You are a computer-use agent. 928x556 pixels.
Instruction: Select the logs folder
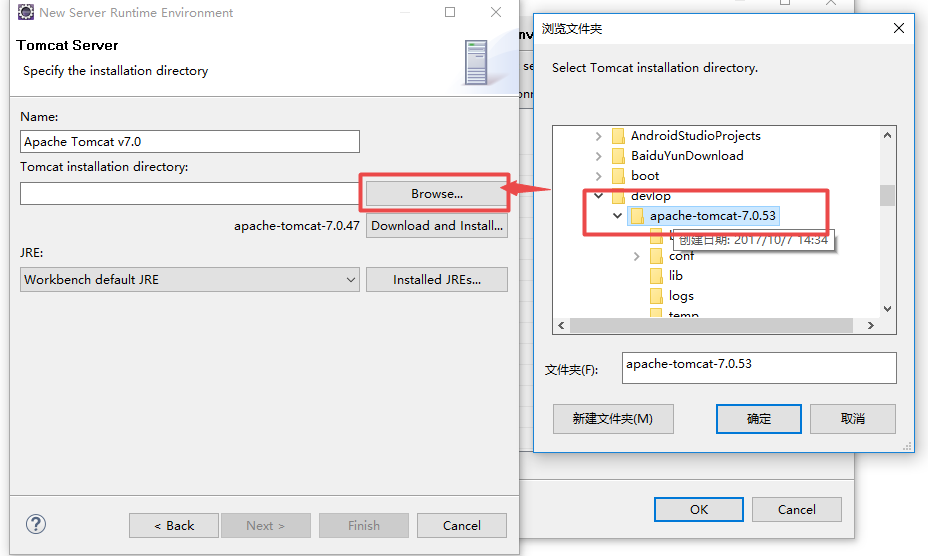[x=681, y=295]
